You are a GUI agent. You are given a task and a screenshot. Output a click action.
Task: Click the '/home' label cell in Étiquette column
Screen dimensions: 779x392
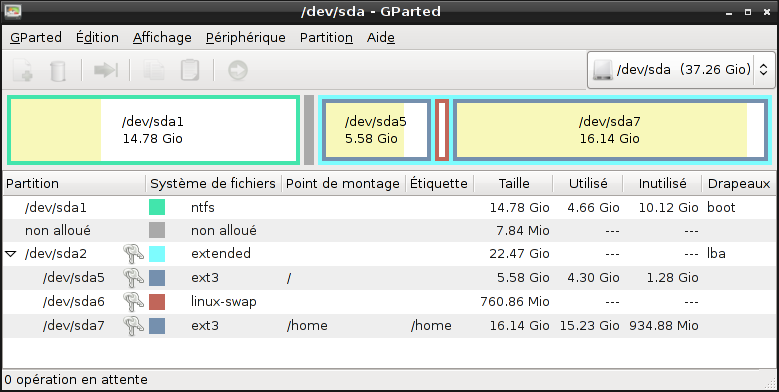click(x=431, y=325)
